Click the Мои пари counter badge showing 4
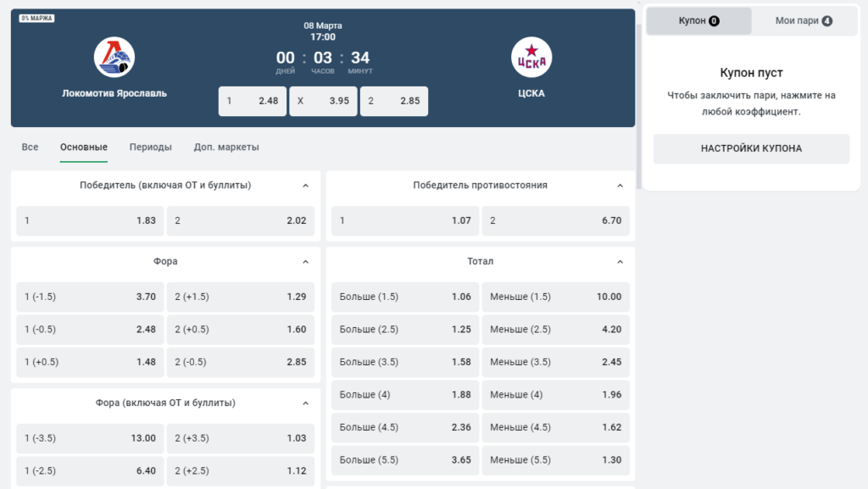This screenshot has width=868, height=489. click(827, 21)
